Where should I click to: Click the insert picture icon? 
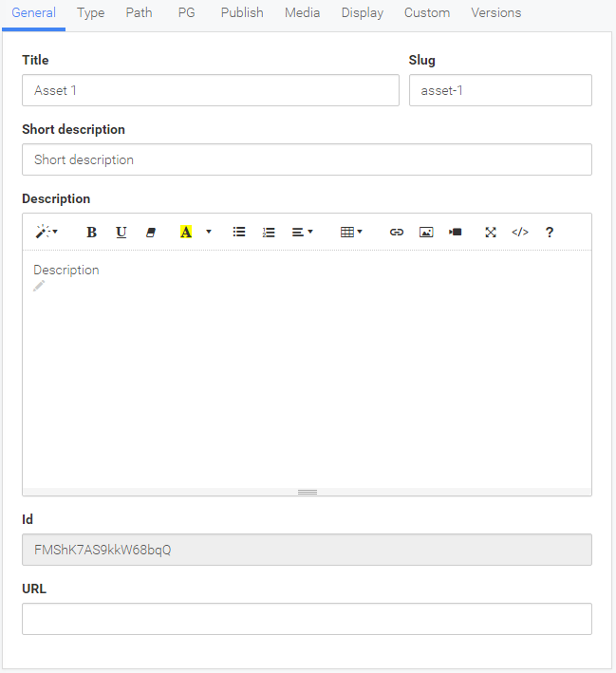[x=426, y=233]
